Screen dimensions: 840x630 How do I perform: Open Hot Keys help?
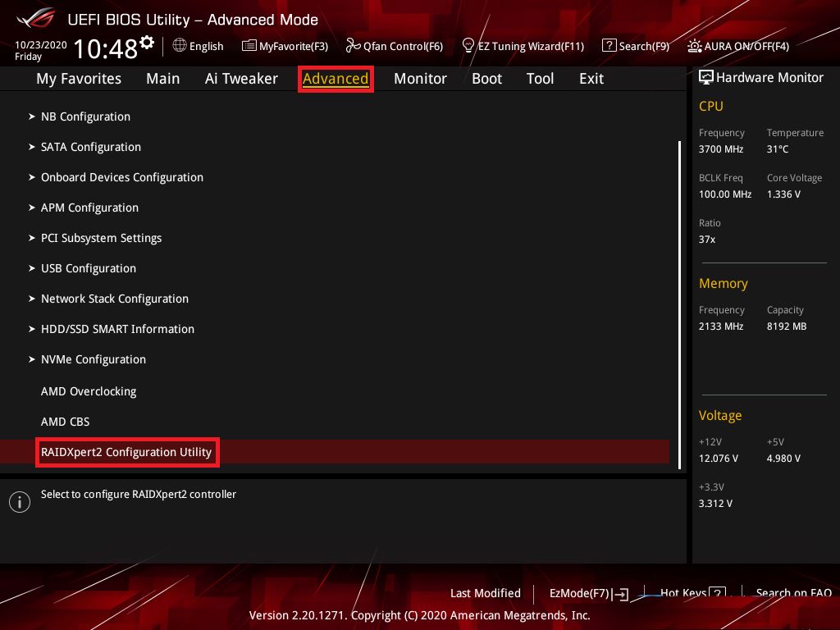683,592
